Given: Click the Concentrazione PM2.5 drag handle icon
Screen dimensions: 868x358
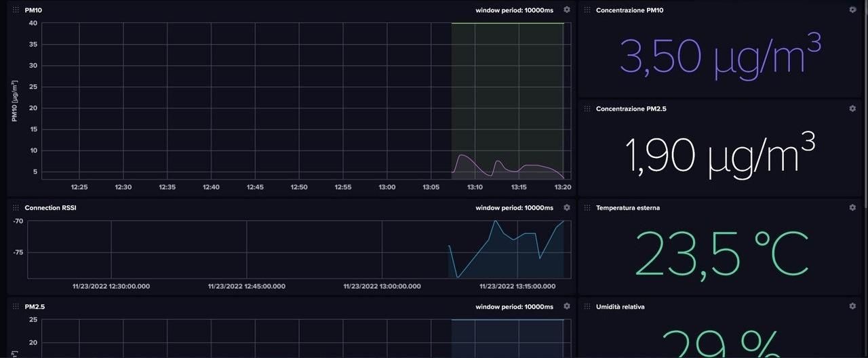Looking at the screenshot, I should (x=587, y=108).
